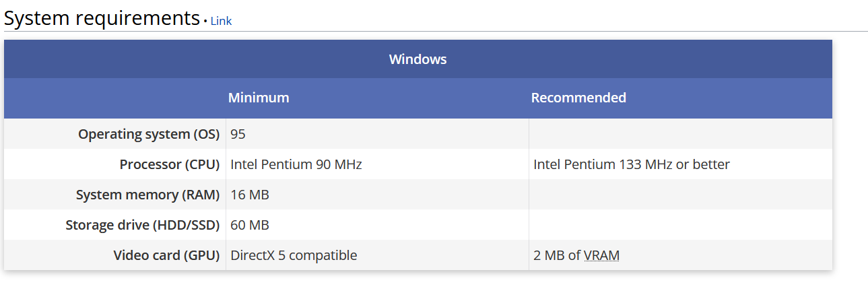Click the Intel Pentium 133 MHz cell
The width and height of the screenshot is (868, 295).
(631, 164)
